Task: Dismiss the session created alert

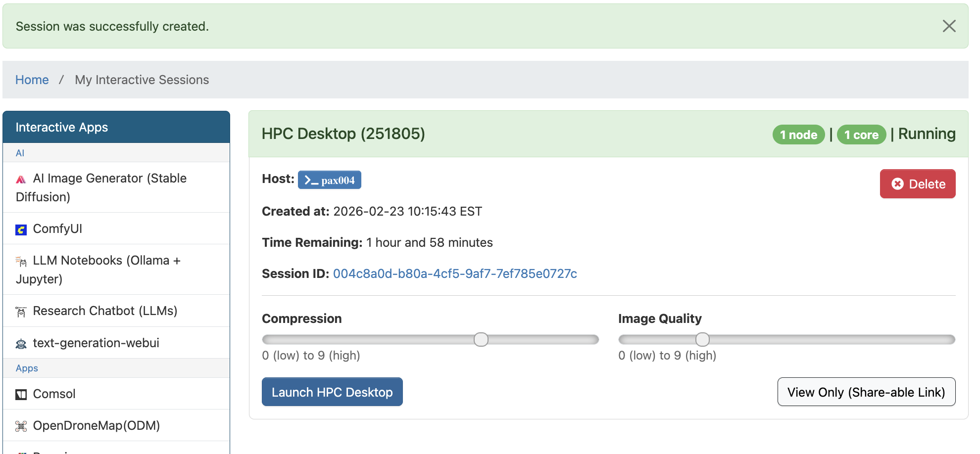Action: pyautogui.click(x=948, y=26)
